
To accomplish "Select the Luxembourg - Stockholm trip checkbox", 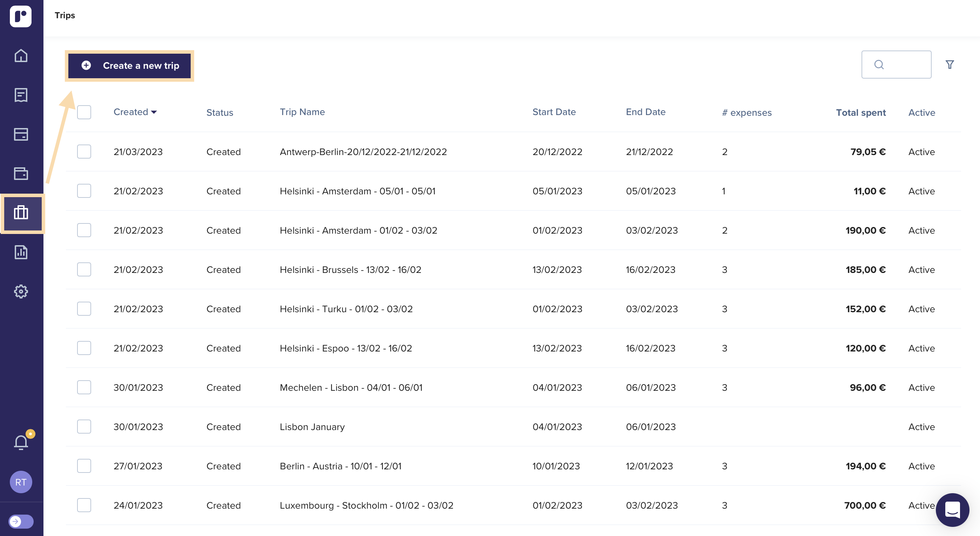I will tap(84, 505).
